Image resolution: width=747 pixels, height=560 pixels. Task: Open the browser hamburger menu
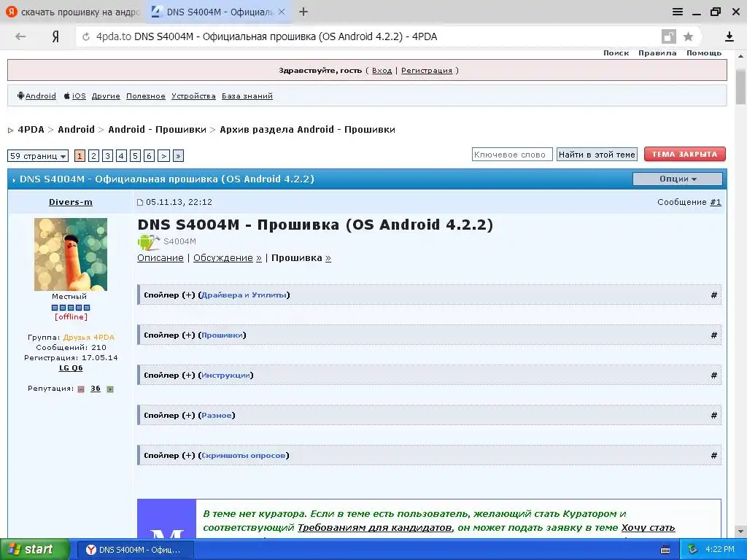[x=678, y=12]
